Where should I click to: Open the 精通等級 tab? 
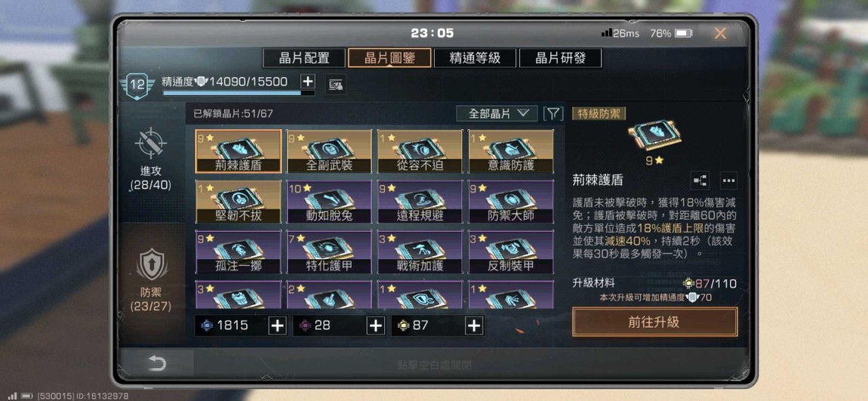click(475, 58)
